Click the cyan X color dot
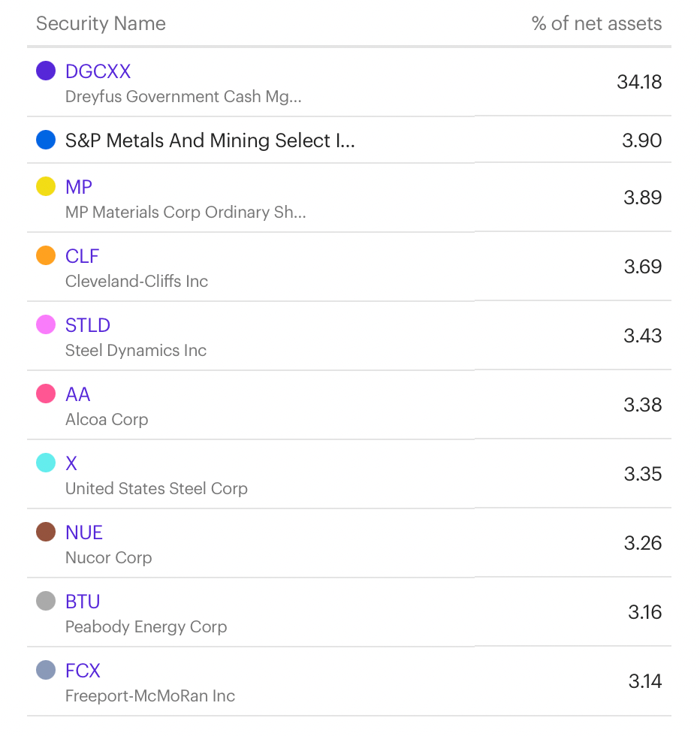The image size is (700, 736). 46,463
